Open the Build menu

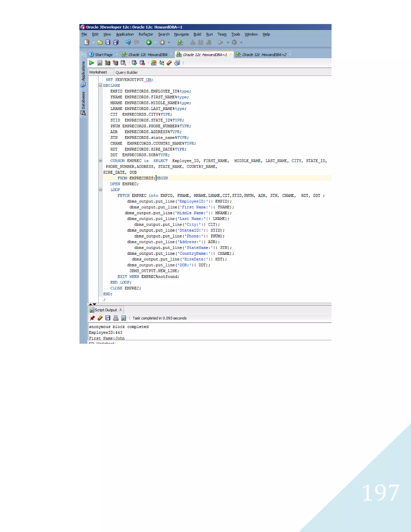197,34
